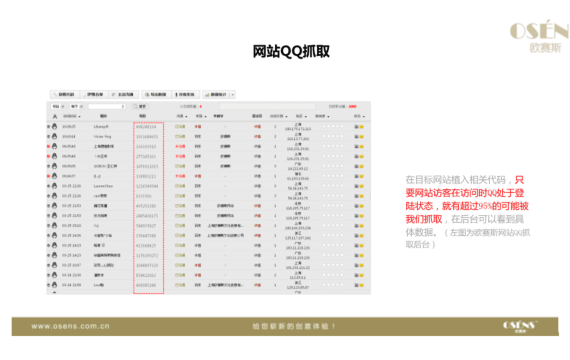
Task: Click the yellow icon ending the first table row
Action: (x=362, y=127)
